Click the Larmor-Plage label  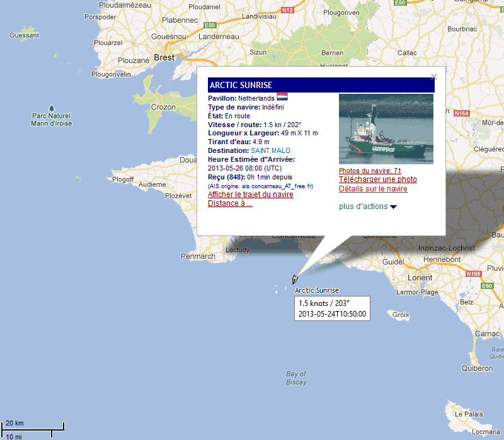417,292
